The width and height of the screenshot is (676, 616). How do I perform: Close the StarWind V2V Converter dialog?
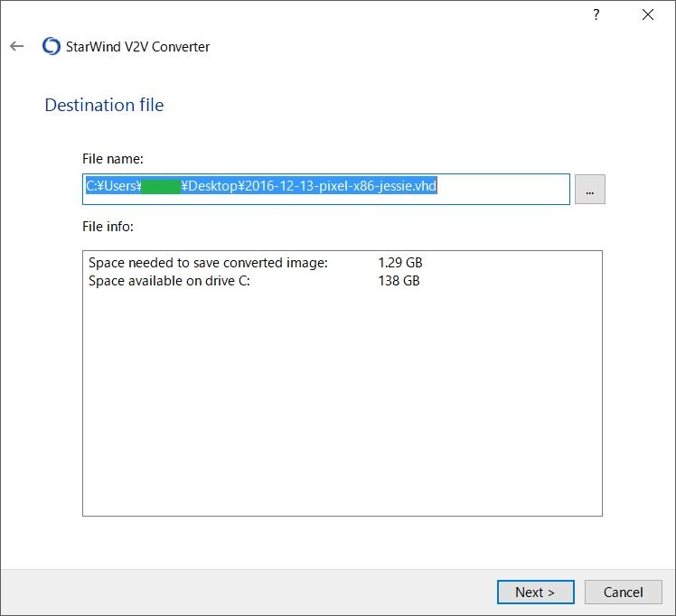pyautogui.click(x=648, y=15)
